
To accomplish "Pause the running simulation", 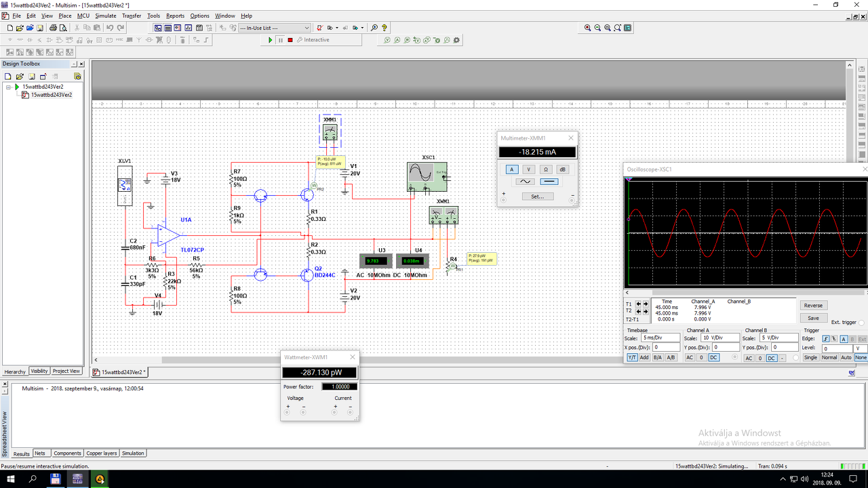I will click(280, 40).
